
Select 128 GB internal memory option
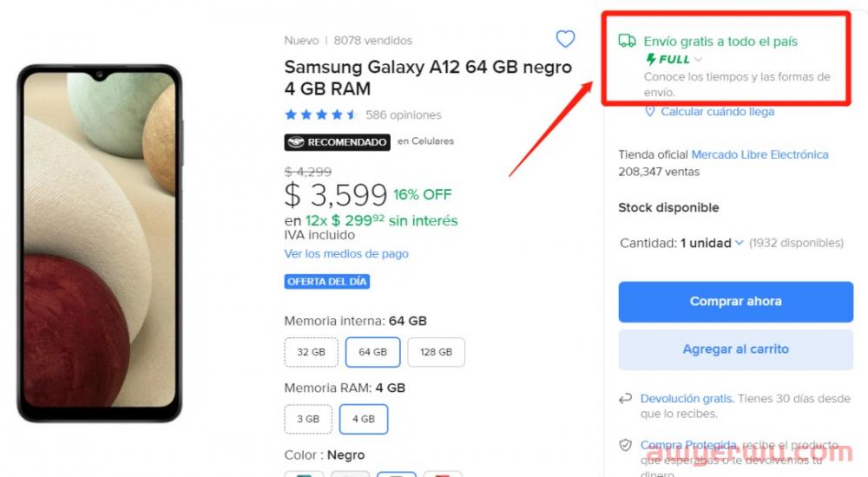click(x=436, y=352)
